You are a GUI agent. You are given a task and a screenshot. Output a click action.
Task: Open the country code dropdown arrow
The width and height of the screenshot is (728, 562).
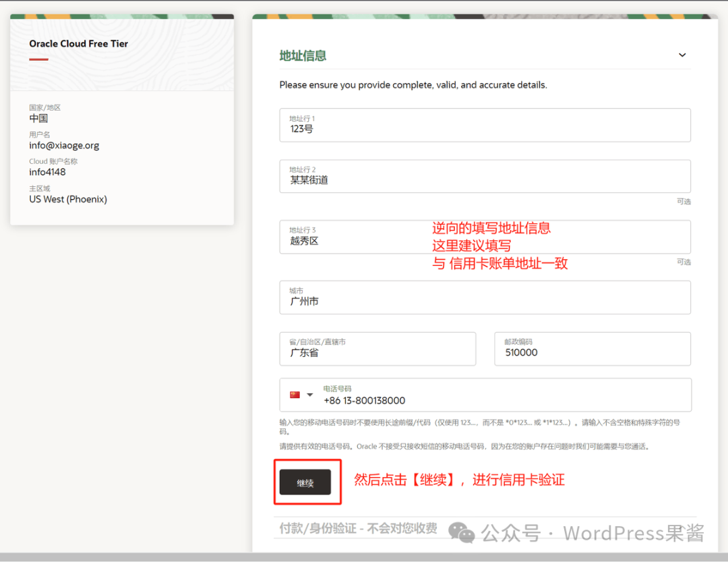pyautogui.click(x=309, y=395)
